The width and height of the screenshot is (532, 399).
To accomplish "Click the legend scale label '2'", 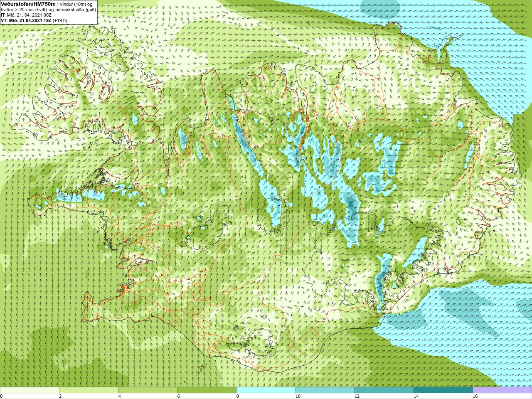I will (x=60, y=397).
